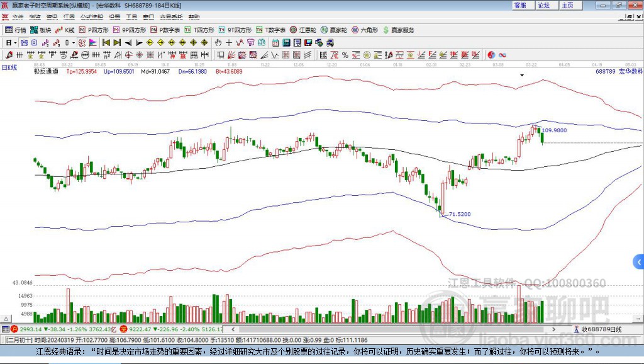644x364 pixels.
Task: Click the 论坛 forum button
Action: pyautogui.click(x=547, y=5)
